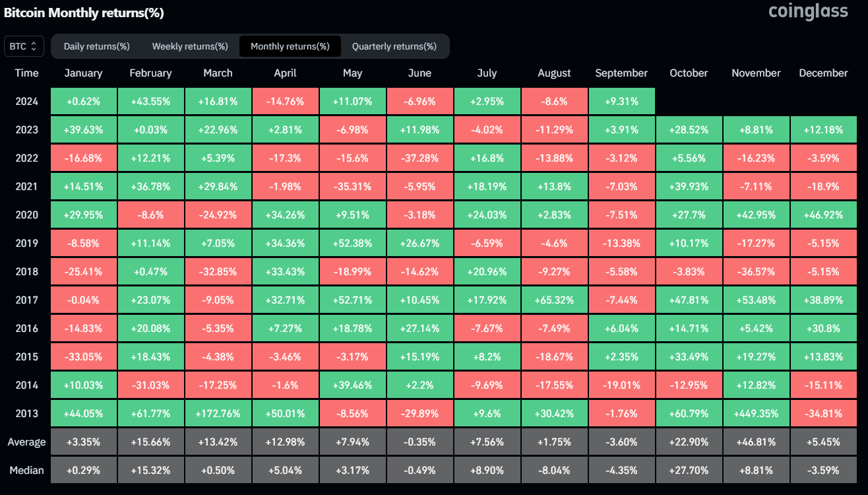
Task: Click the February 2024 +43.55% cell
Action: [x=150, y=102]
